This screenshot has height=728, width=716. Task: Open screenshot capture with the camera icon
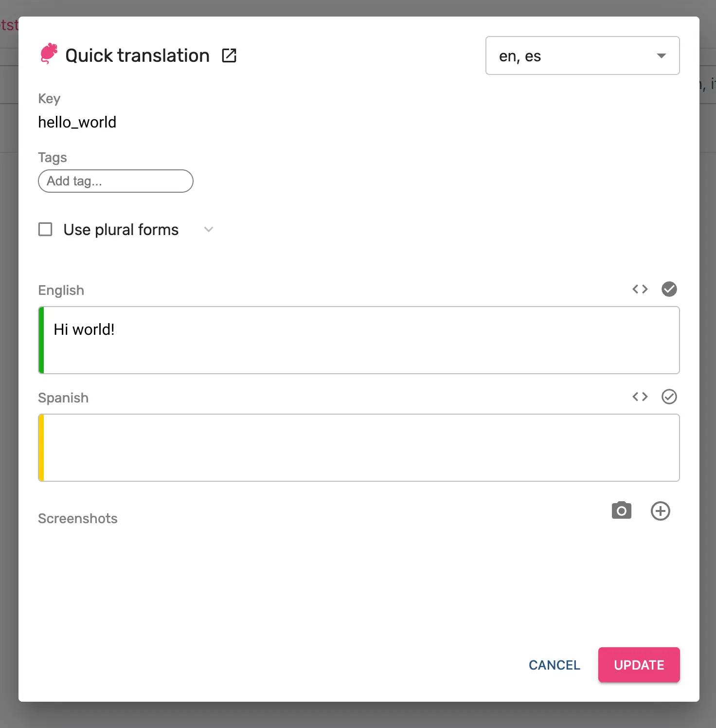pos(621,510)
